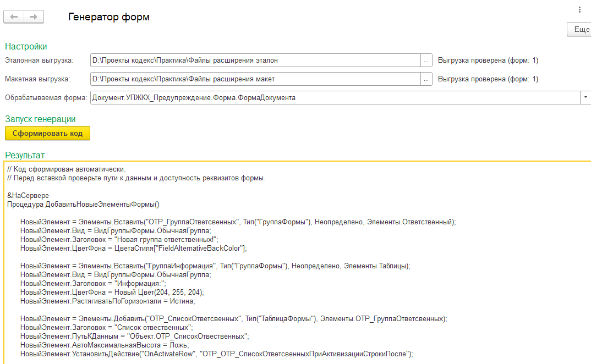Screen dimensions: 591x364
Task: Click line with FieldAlternativeBackColor
Action: [134, 249]
